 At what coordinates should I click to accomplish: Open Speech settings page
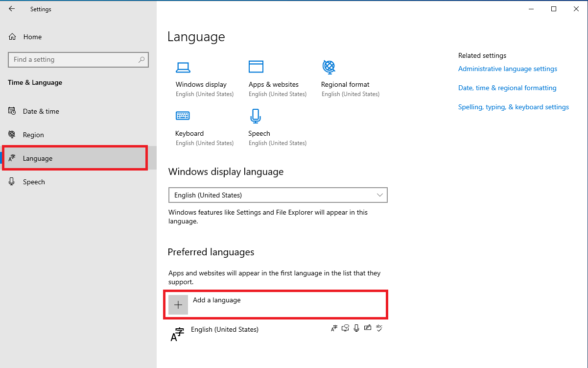(x=78, y=182)
